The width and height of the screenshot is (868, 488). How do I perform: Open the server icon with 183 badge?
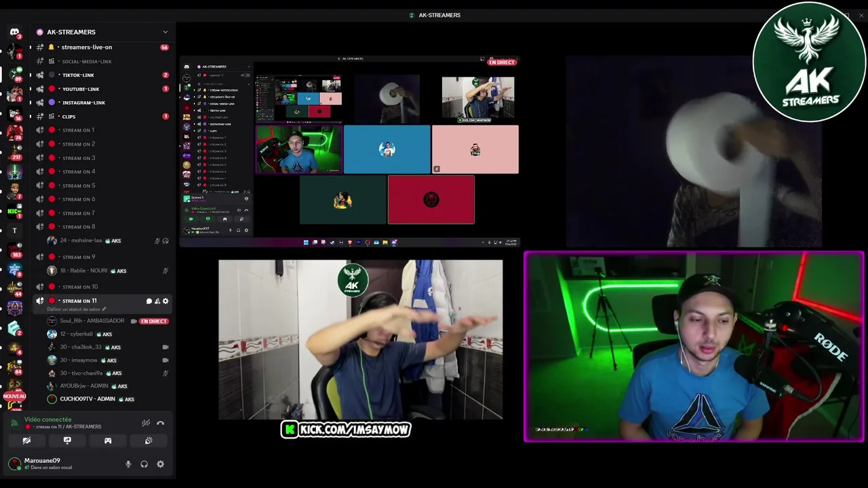[14, 249]
